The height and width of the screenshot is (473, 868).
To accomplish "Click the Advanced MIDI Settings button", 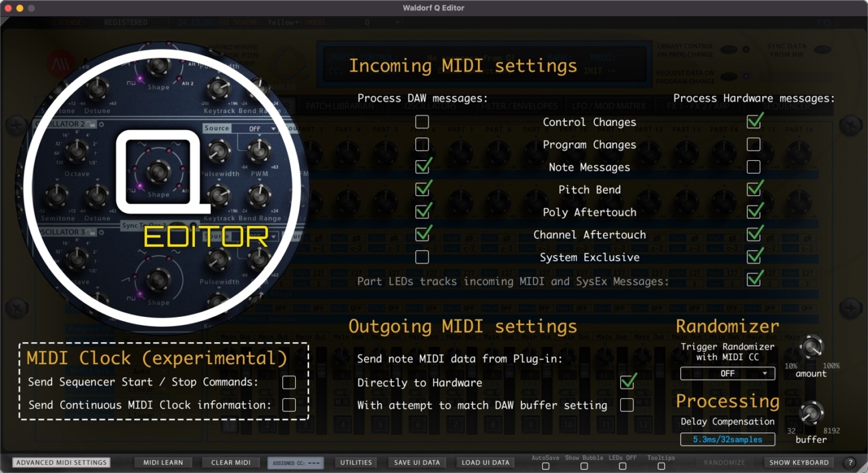I will point(61,462).
